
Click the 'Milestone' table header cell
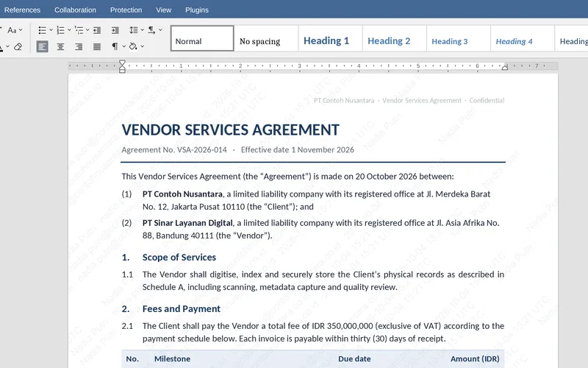point(172,359)
